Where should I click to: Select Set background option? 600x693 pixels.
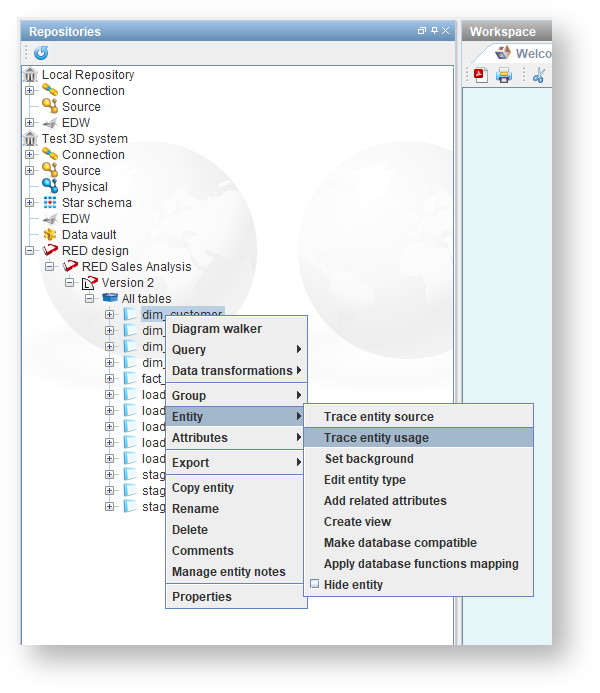point(418,458)
